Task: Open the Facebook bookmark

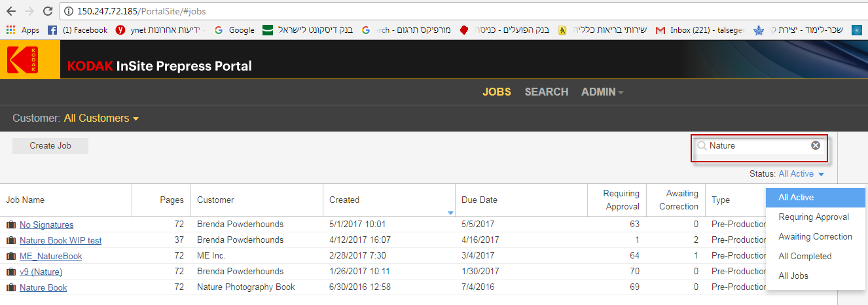Action: point(78,30)
